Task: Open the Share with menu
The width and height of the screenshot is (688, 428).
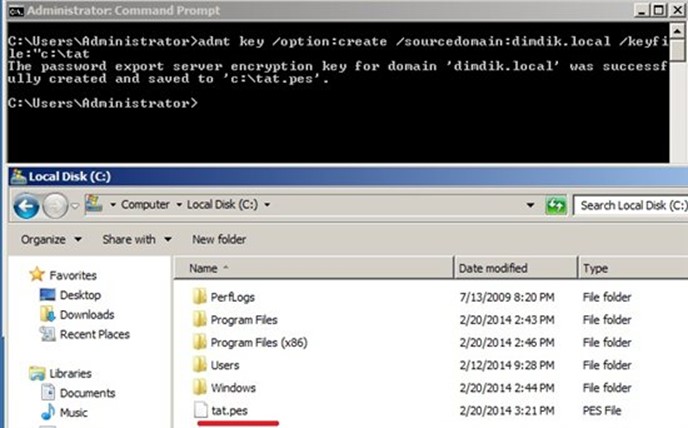Action: (136, 240)
